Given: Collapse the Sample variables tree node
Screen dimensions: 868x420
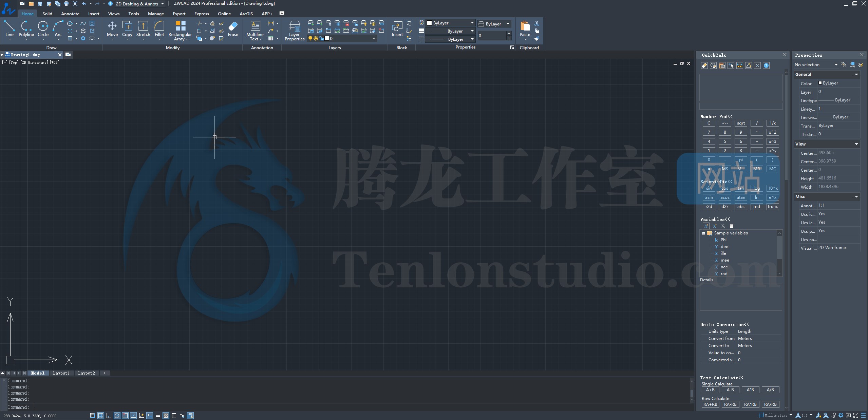Looking at the screenshot, I should [703, 233].
